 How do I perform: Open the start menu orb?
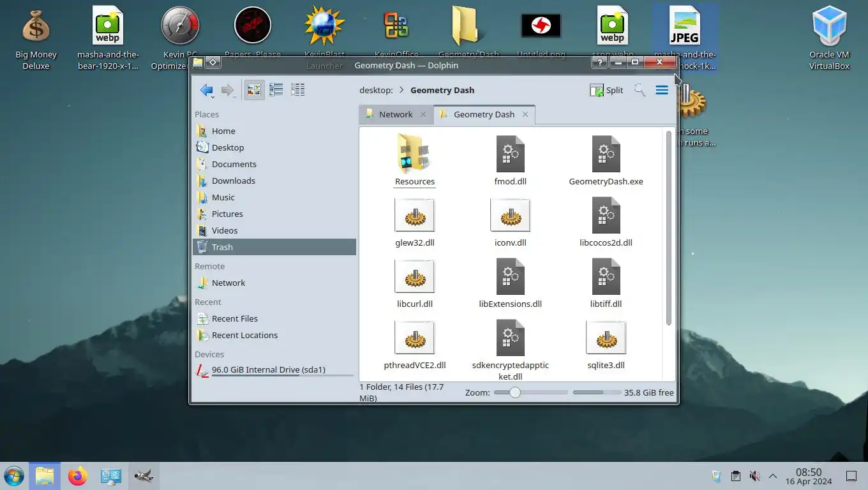point(14,476)
